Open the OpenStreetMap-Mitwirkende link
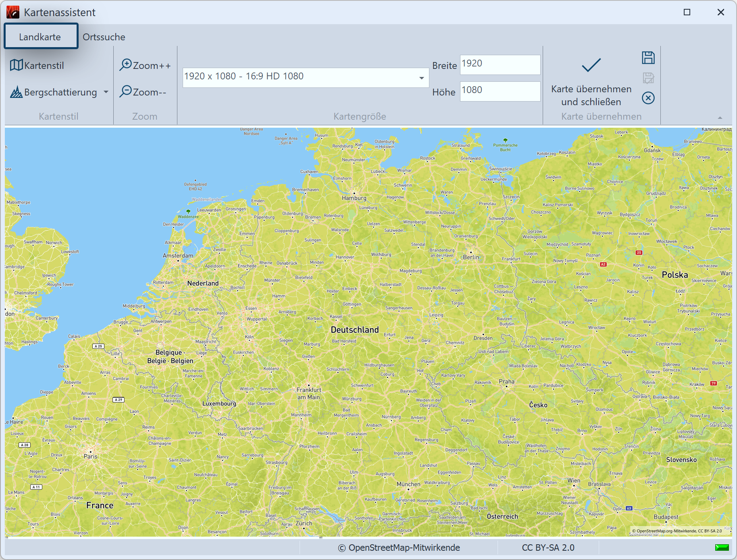737x560 pixels. [x=399, y=547]
